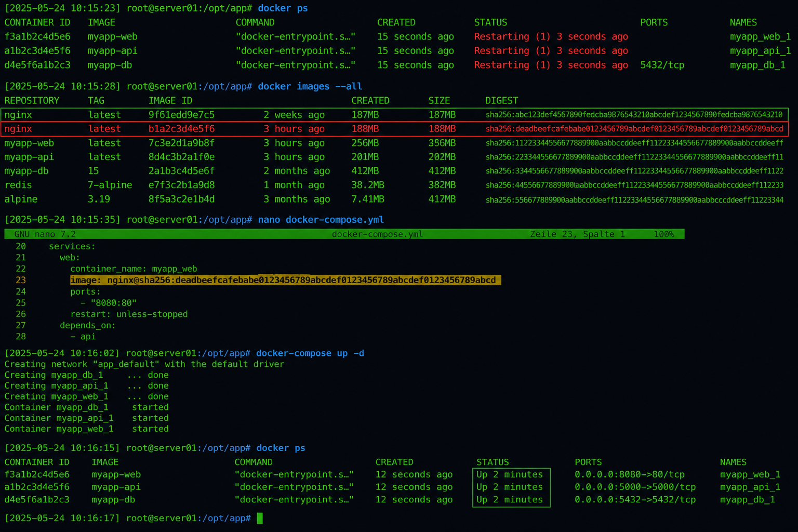Select image ID b1a2c3d4e5f6 in images table

click(181, 129)
